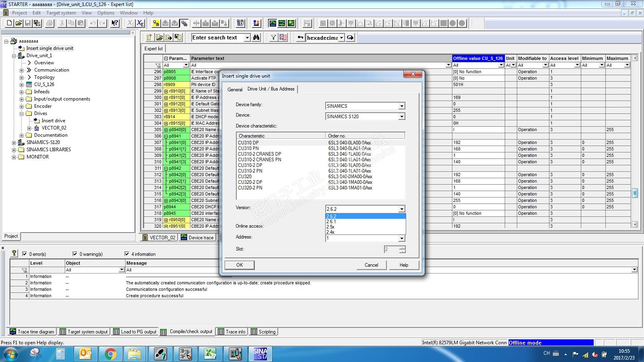644x362 pixels.
Task: Toggle the 0 warning(s) checkbox
Action: 75,254
